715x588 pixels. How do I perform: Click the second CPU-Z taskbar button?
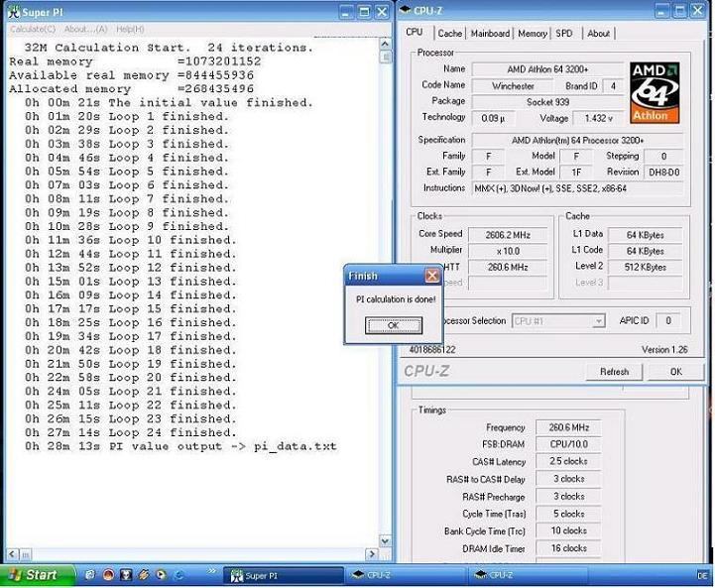(x=527, y=576)
